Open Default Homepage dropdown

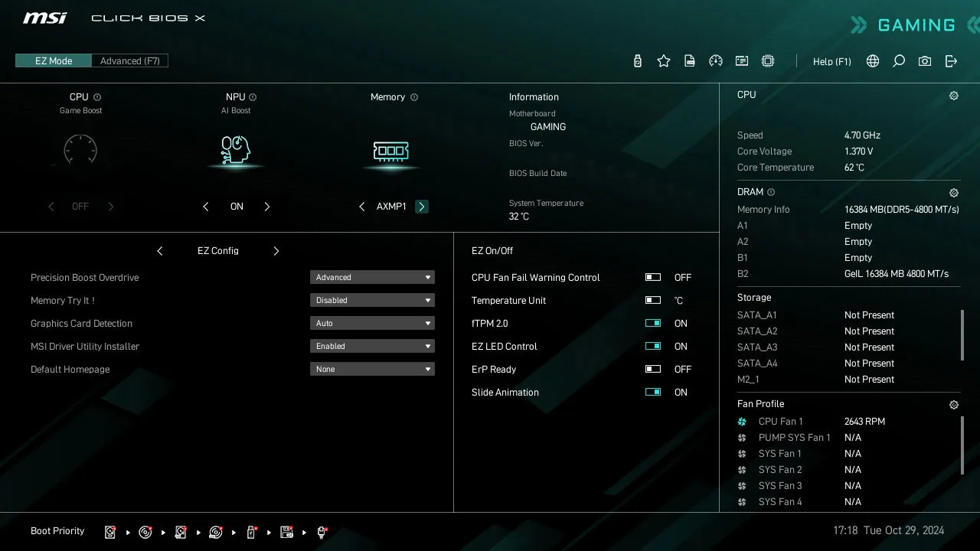(x=372, y=369)
